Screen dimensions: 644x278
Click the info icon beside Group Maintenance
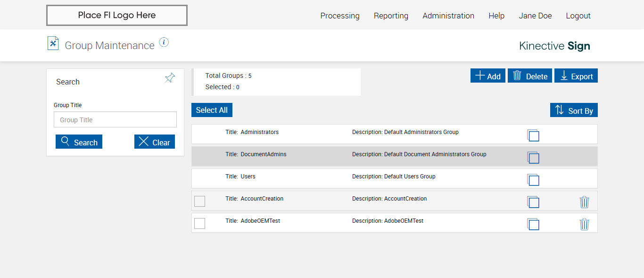click(x=164, y=42)
